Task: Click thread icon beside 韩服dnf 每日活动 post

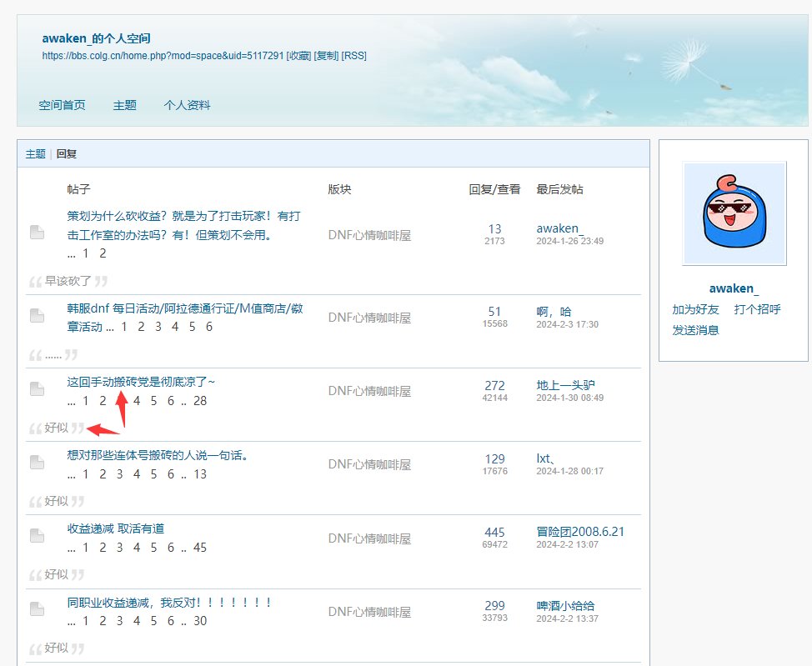Action: click(37, 315)
